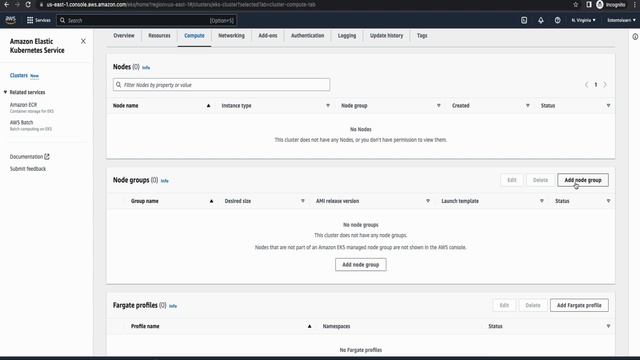Click the browser address bar URL

point(181,4)
